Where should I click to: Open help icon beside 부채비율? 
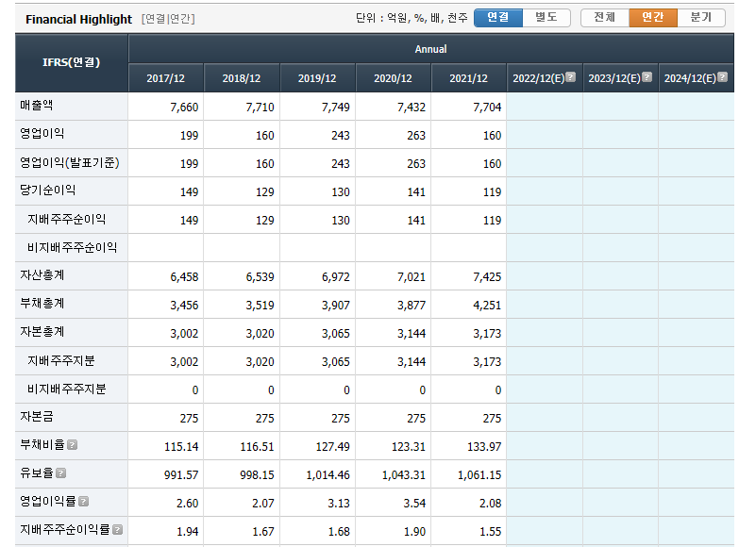coord(73,445)
